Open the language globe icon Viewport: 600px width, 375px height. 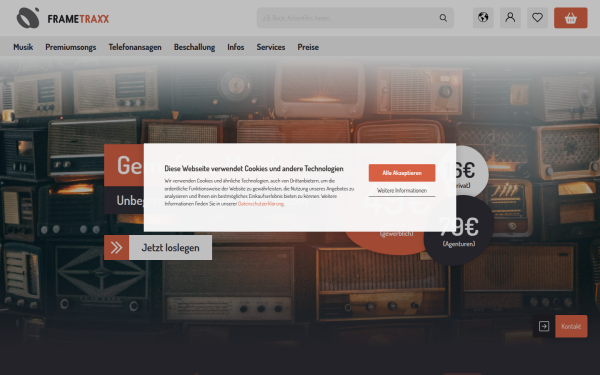(x=483, y=18)
